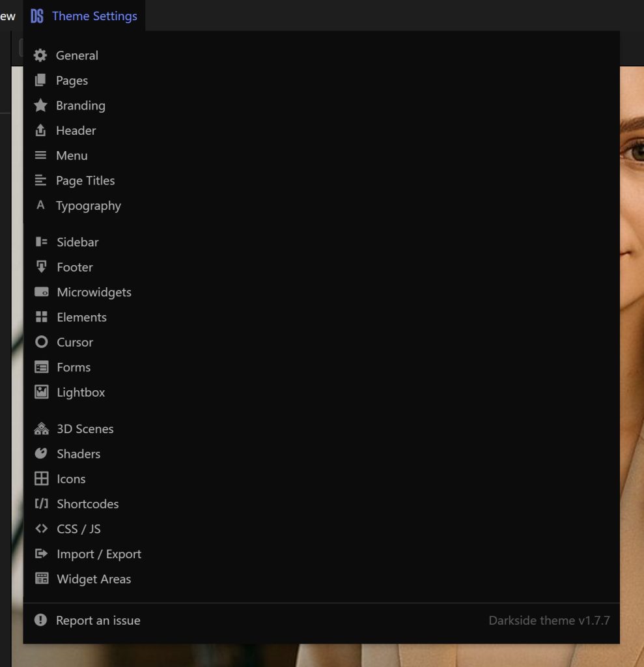Click the Lightbox image icon
644x667 pixels.
pyautogui.click(x=41, y=391)
